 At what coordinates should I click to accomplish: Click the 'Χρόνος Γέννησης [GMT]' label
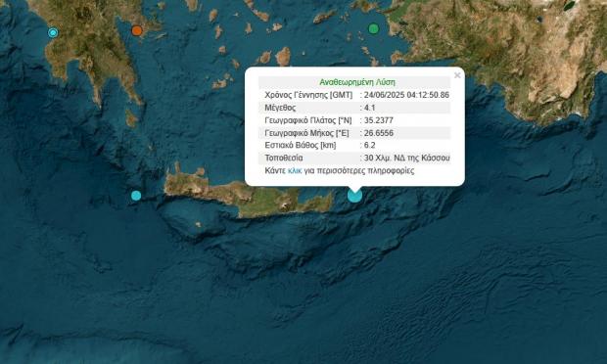[x=308, y=95]
